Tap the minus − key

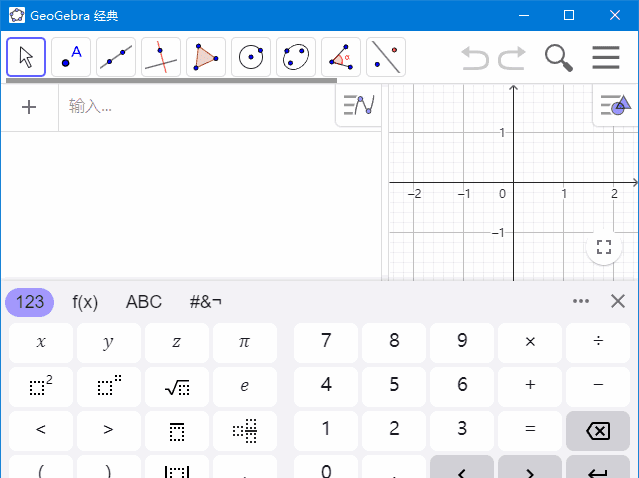[598, 387]
